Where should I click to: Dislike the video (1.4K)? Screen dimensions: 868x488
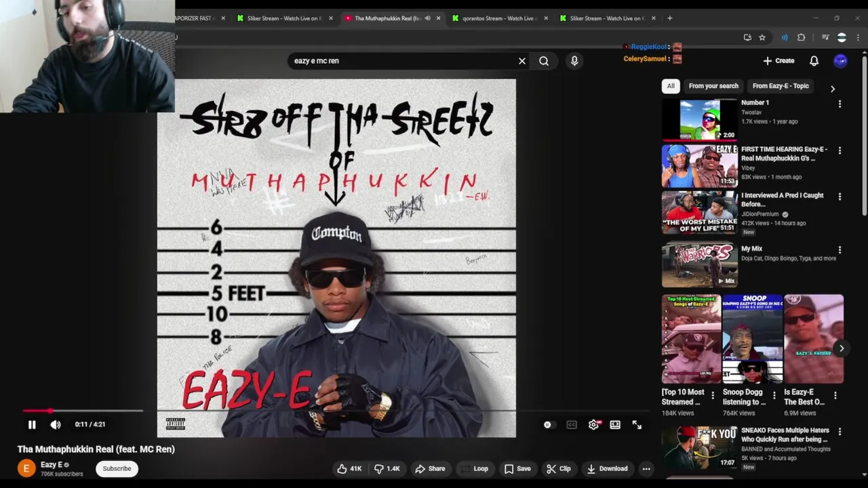click(x=387, y=468)
